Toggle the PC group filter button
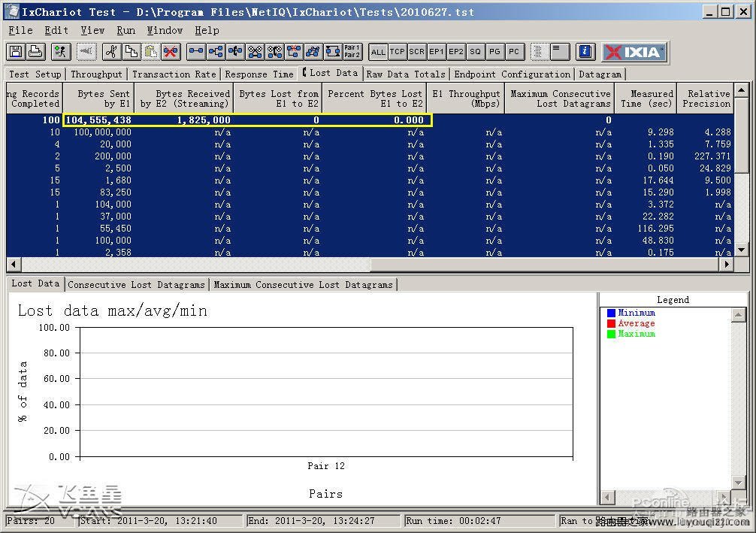This screenshot has width=756, height=533. pos(514,52)
